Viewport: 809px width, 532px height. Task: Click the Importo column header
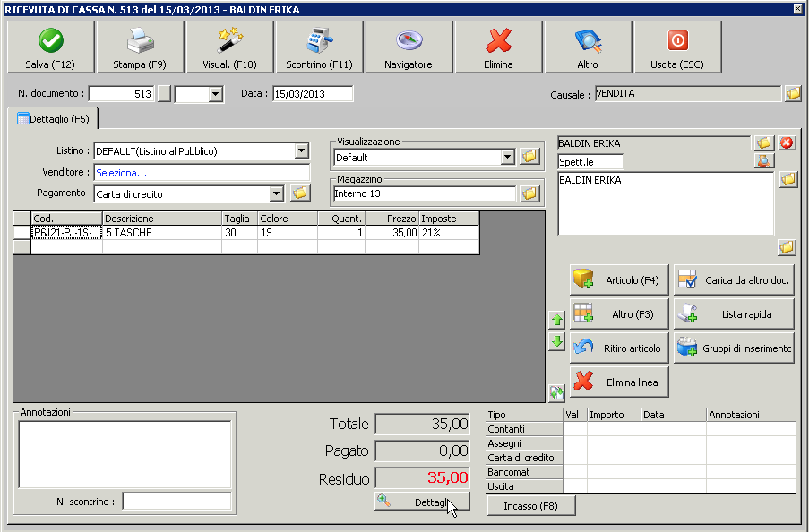click(614, 415)
